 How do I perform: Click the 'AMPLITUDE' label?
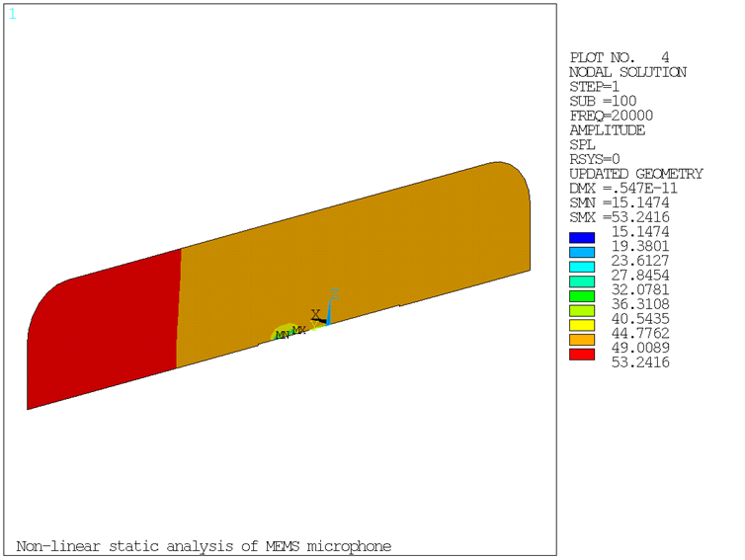click(x=608, y=130)
